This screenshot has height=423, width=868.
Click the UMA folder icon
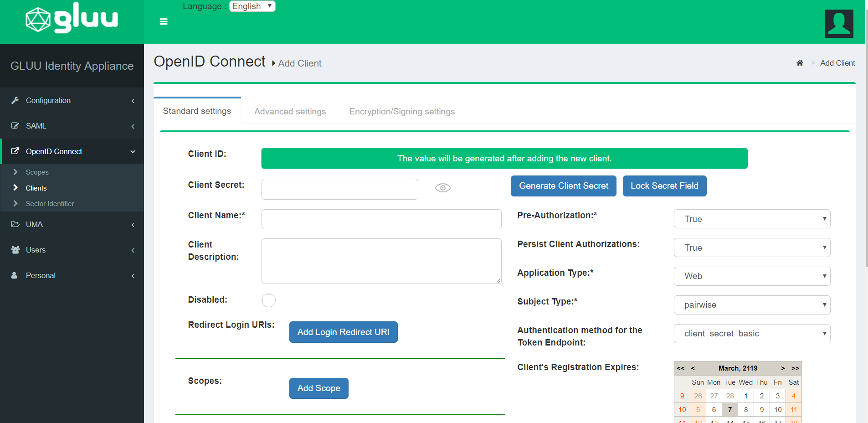15,224
